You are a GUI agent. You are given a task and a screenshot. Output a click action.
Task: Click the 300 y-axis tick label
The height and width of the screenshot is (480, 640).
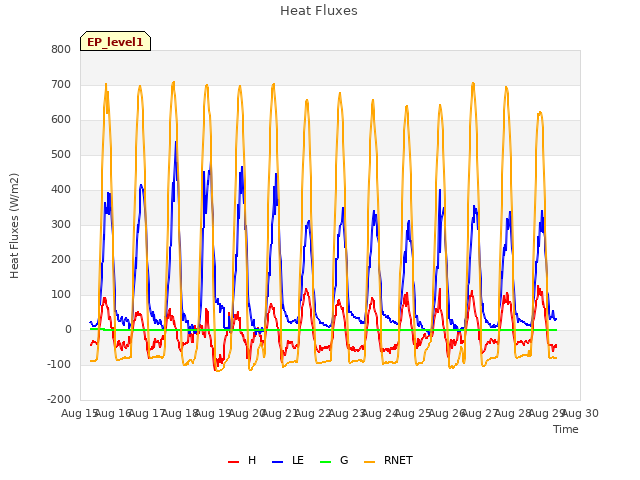61,224
